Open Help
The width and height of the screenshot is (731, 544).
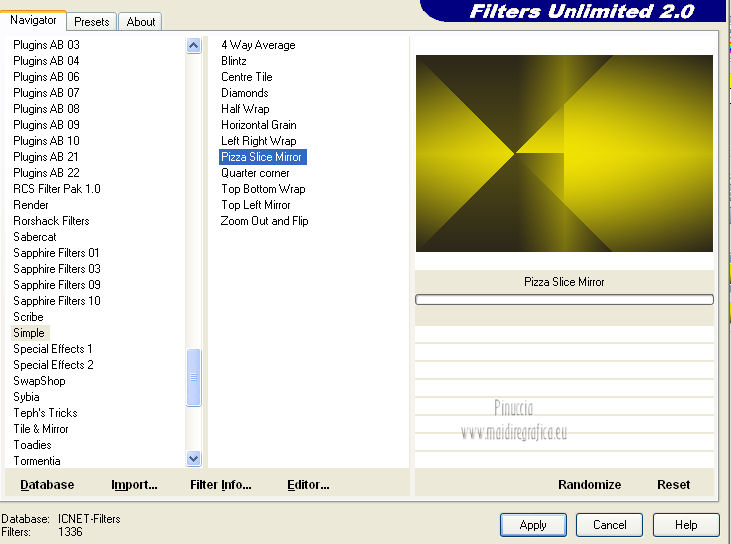686,525
